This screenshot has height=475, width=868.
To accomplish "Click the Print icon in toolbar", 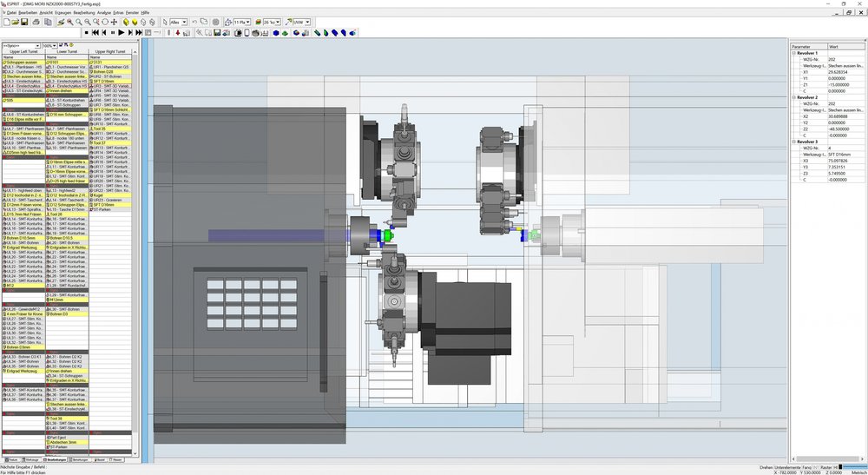I will 36,23.
